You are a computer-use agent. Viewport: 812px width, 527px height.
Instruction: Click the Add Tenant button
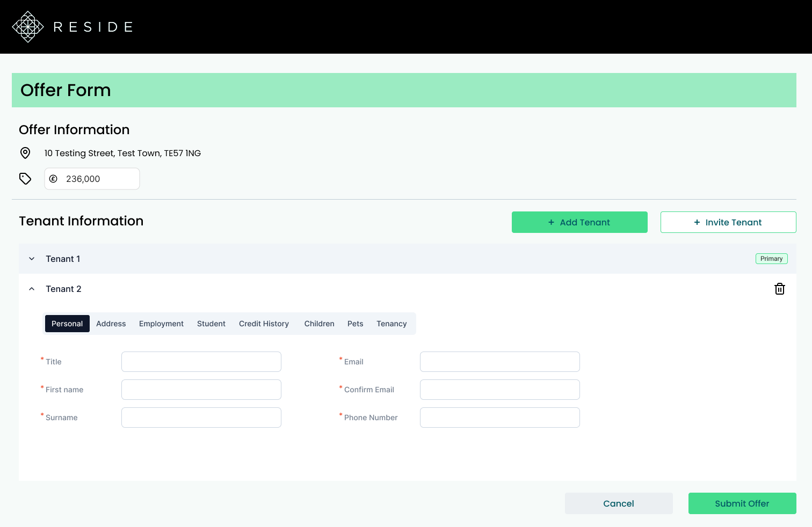coord(579,222)
